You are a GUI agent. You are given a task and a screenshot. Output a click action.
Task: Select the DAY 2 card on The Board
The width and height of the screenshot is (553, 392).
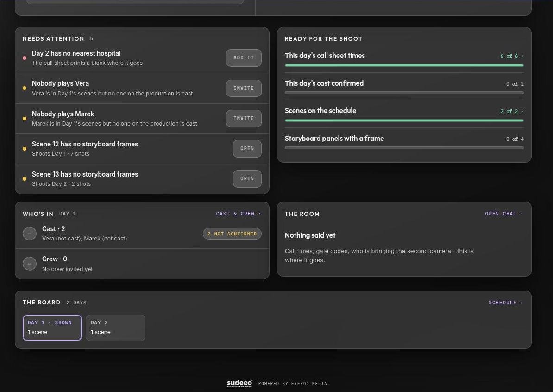coord(115,328)
